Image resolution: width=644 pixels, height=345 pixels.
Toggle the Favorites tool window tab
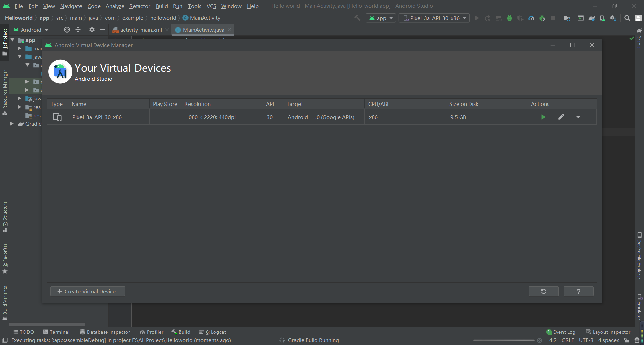point(5,258)
